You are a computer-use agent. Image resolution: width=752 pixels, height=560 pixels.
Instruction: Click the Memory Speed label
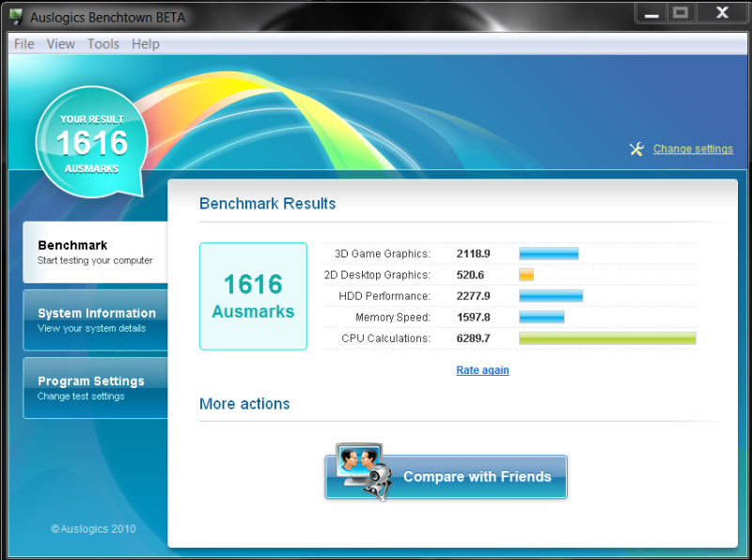393,318
